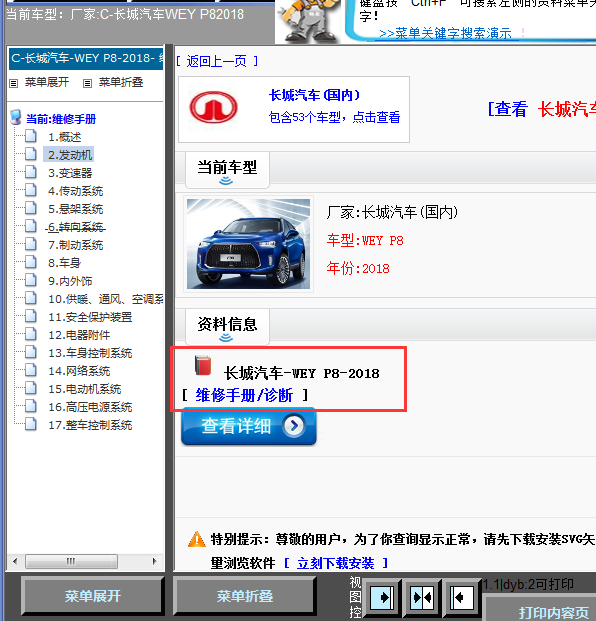Click computer icon next to 当前:维修手册
596x621 pixels.
tap(16, 117)
